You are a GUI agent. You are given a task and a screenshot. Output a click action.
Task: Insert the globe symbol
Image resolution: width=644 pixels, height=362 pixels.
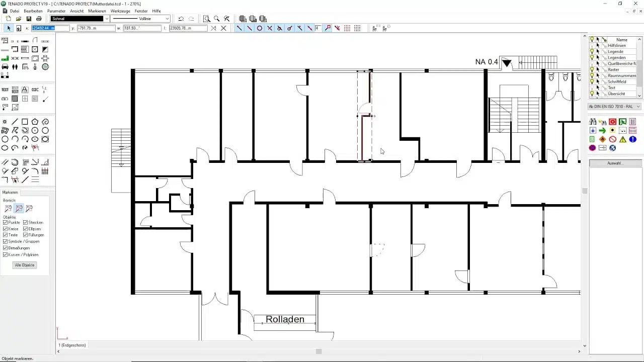pyautogui.click(x=612, y=148)
